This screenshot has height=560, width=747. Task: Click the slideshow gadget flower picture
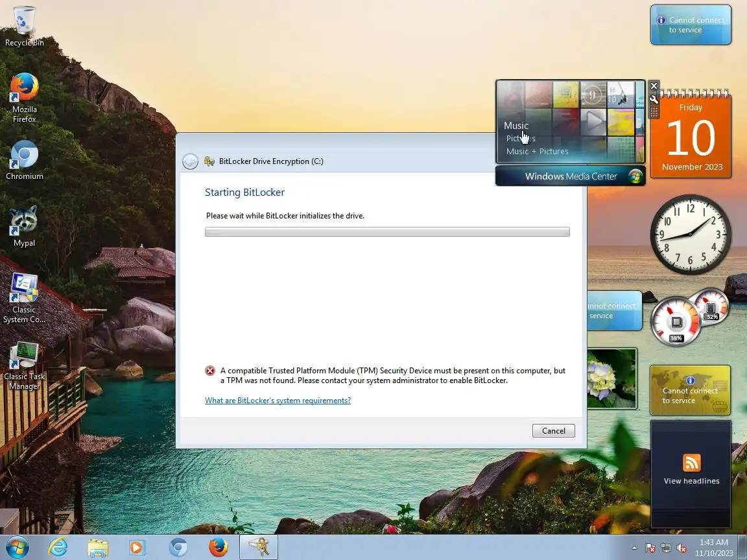point(611,379)
